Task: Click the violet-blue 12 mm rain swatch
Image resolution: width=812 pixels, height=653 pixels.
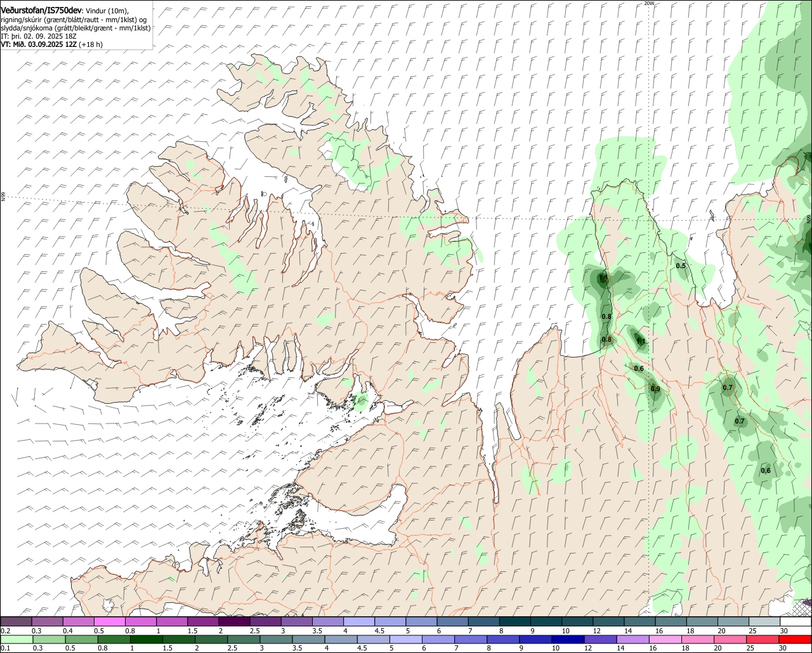Action: [x=600, y=640]
